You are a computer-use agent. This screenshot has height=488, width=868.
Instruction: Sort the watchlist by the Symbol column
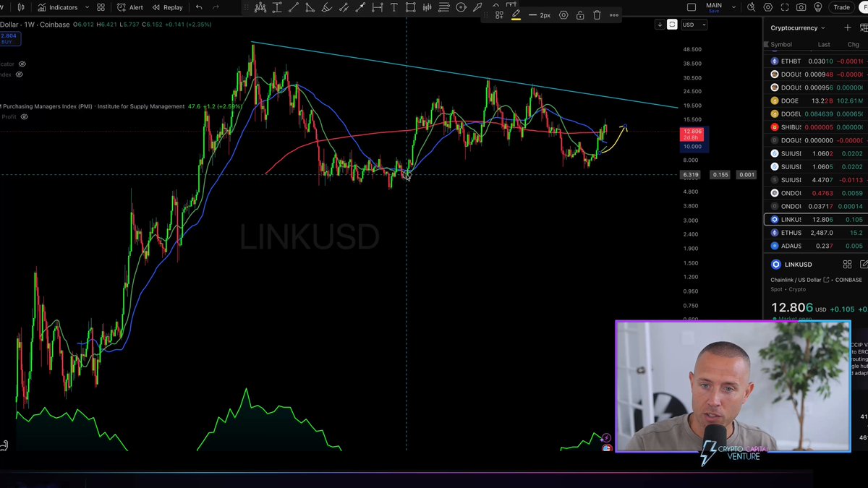[781, 45]
